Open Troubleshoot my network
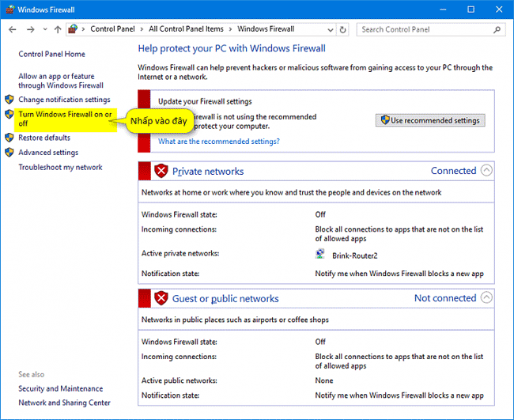The width and height of the screenshot is (514, 420). (60, 168)
